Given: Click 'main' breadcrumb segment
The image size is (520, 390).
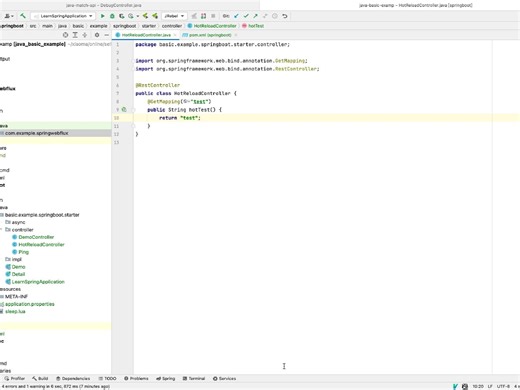Looking at the screenshot, I should [x=47, y=26].
